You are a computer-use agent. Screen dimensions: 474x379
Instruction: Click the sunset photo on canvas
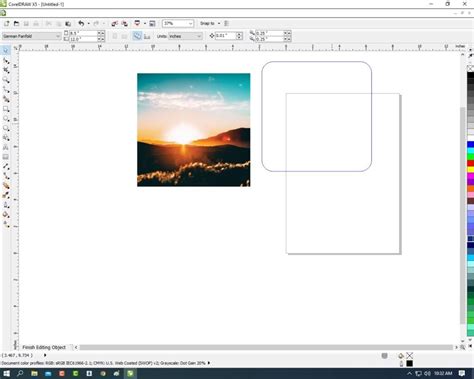pyautogui.click(x=194, y=130)
